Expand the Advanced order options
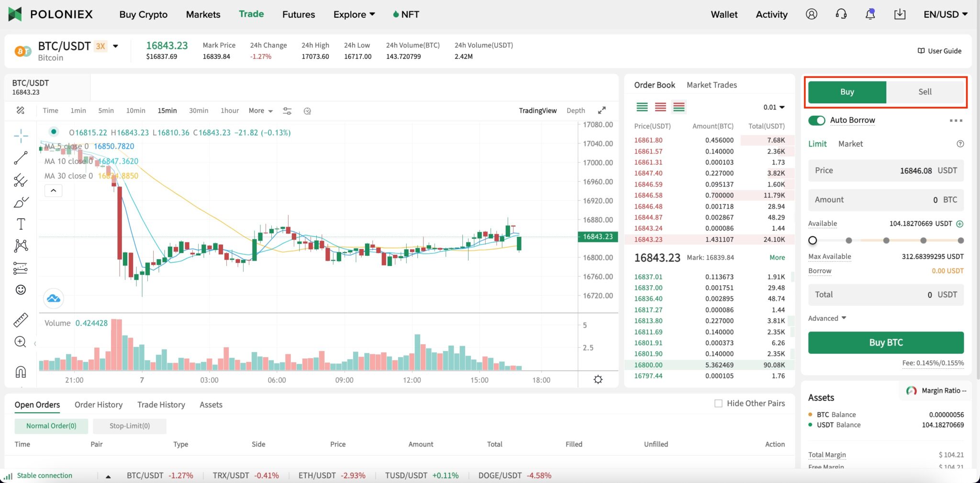Image resolution: width=980 pixels, height=483 pixels. coord(827,318)
